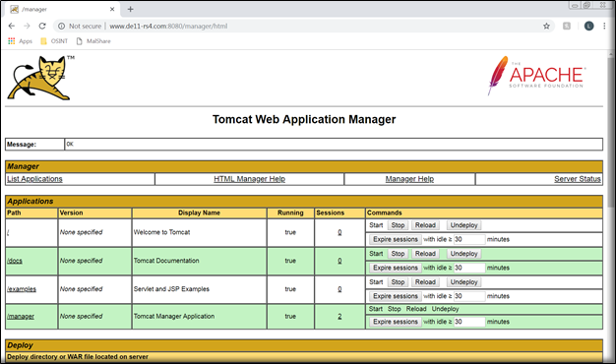Reload the page with the refresh icon

click(x=42, y=26)
